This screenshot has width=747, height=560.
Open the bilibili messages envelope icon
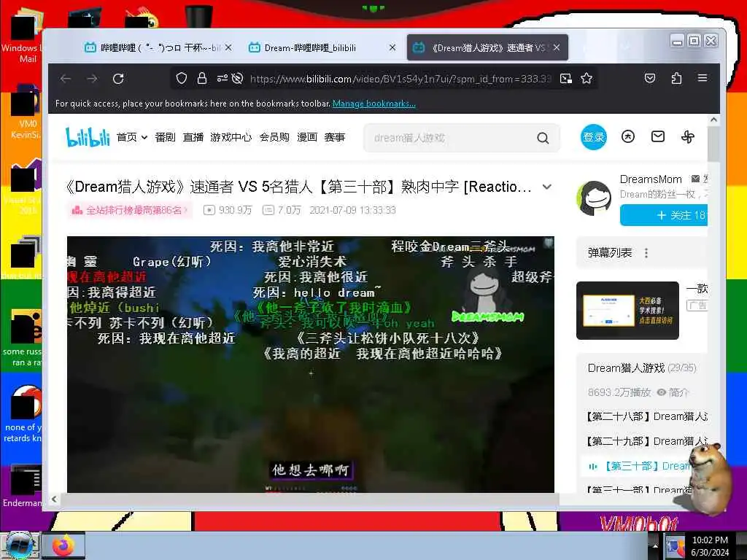[658, 137]
